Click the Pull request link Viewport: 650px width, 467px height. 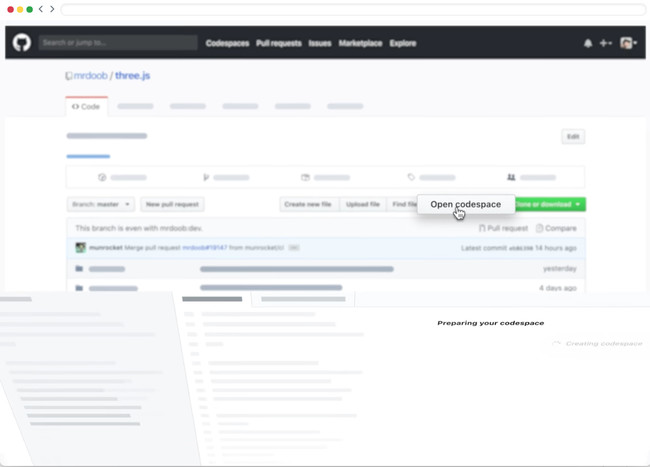click(503, 228)
